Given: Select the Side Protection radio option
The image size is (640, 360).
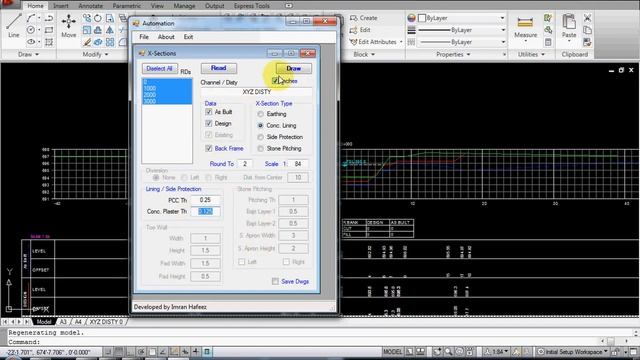Looking at the screenshot, I should (x=260, y=137).
